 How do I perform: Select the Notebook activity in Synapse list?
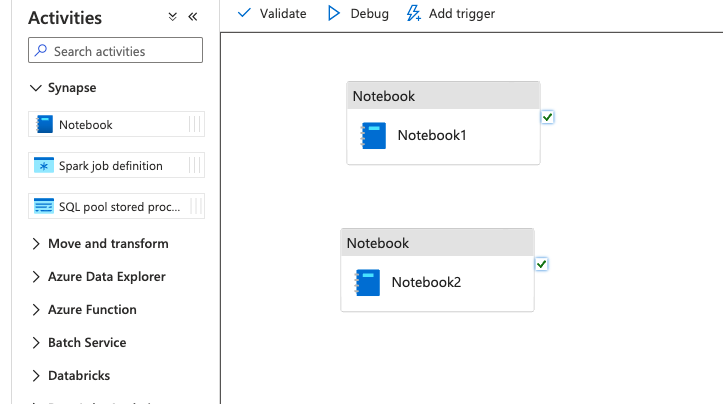pyautogui.click(x=116, y=124)
